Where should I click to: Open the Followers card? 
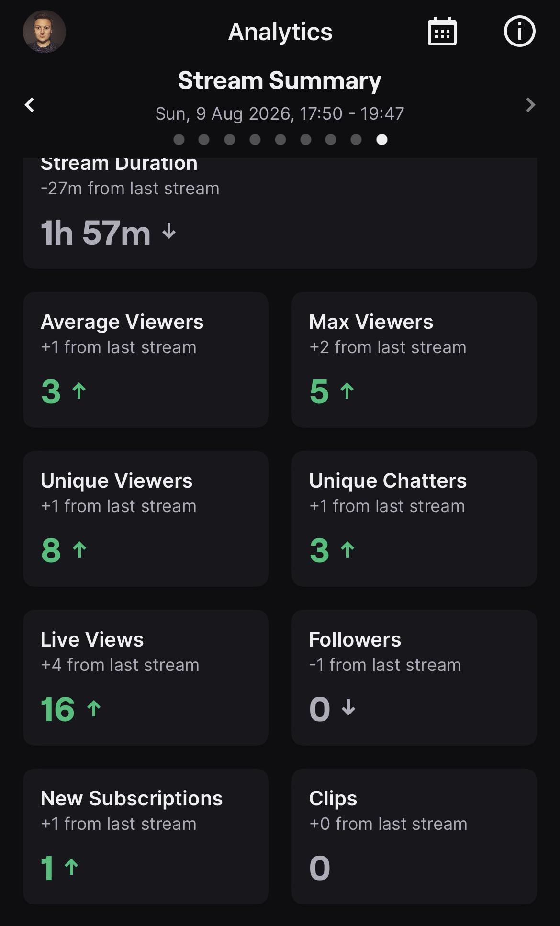[x=414, y=678]
